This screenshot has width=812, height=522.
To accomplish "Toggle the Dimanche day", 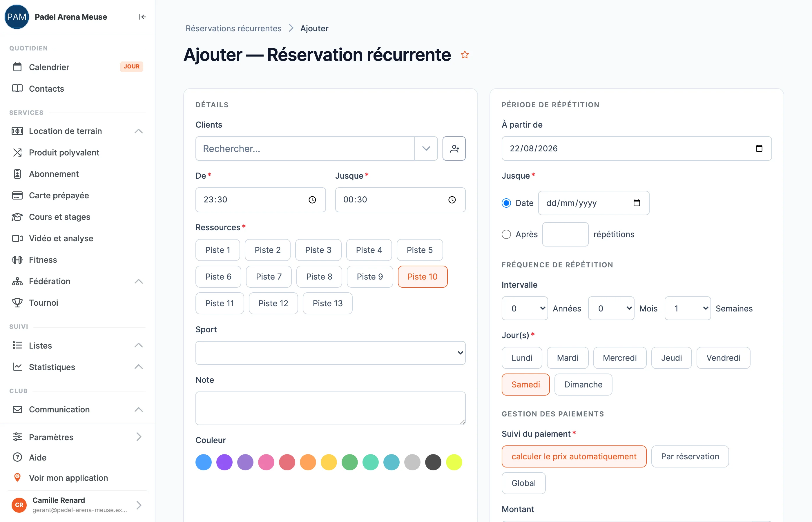I will click(583, 384).
